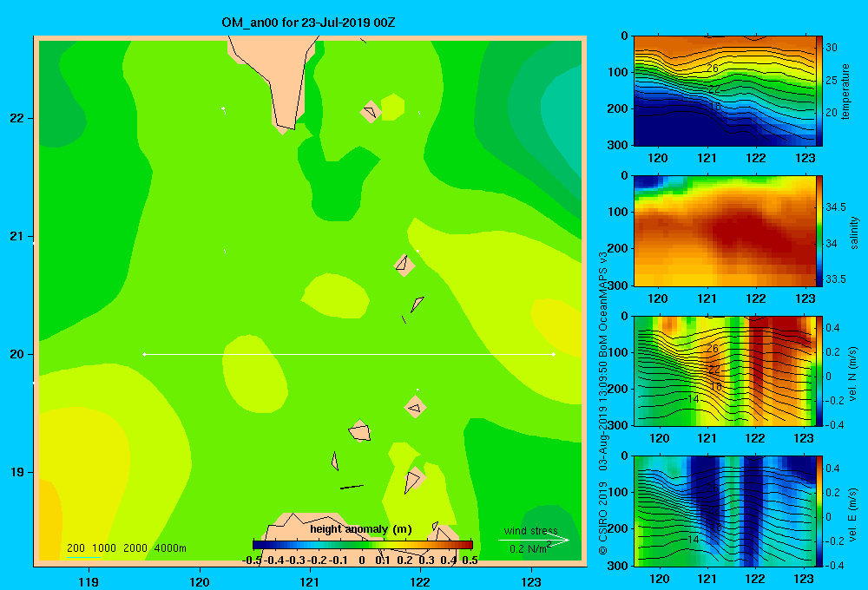Click the '1000' depth contour legend entry
The width and height of the screenshot is (868, 590).
tap(104, 548)
